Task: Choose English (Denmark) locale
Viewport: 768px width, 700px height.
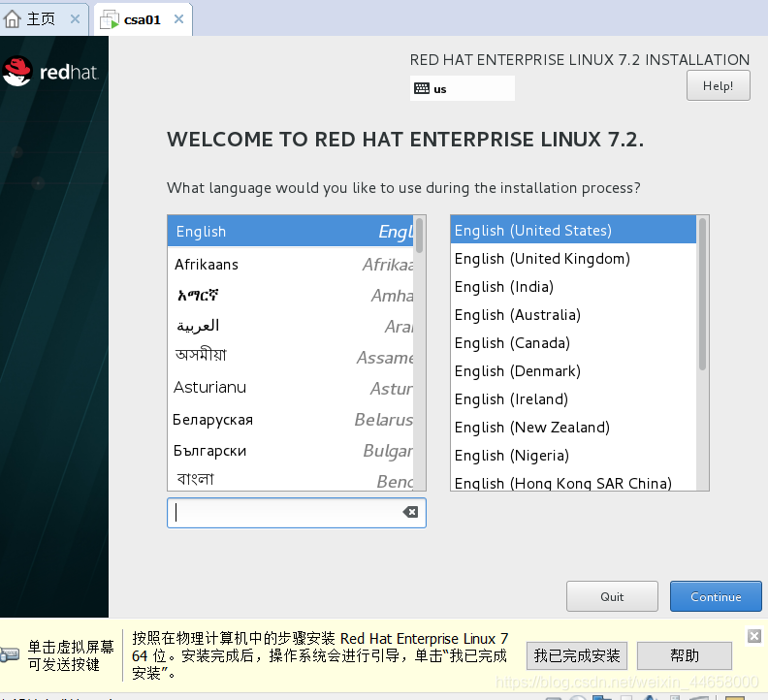Action: click(573, 370)
